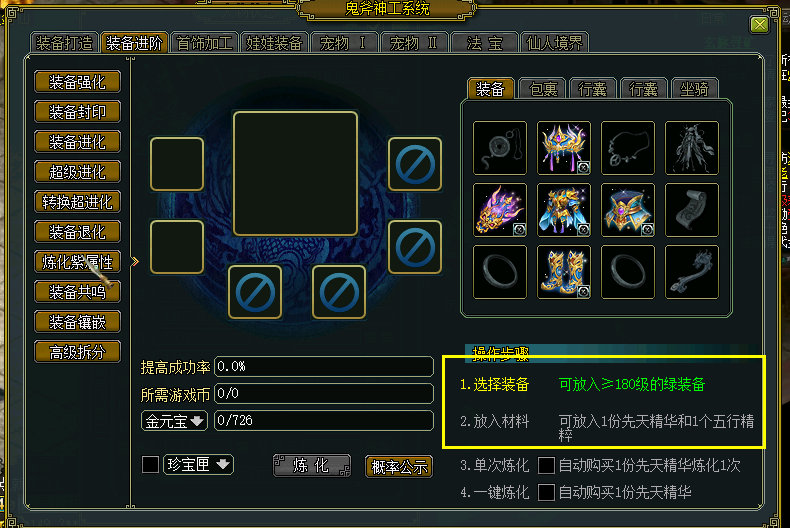
Task: Click the 炼化 refine button
Action: click(312, 466)
